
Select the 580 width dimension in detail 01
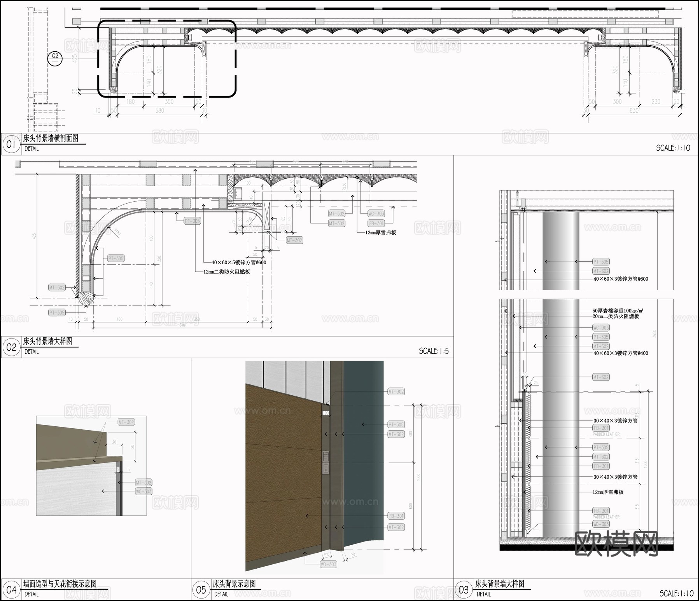tap(159, 110)
